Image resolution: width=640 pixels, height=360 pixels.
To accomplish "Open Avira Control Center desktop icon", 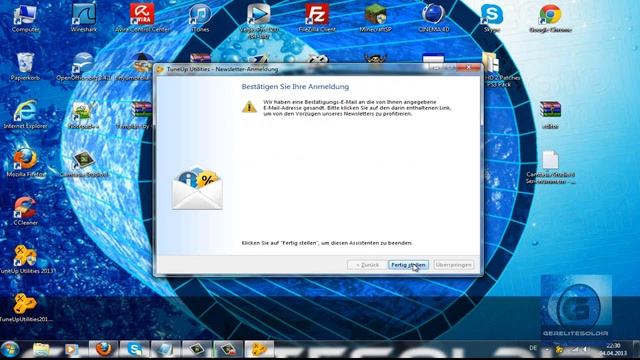I will coord(142,18).
